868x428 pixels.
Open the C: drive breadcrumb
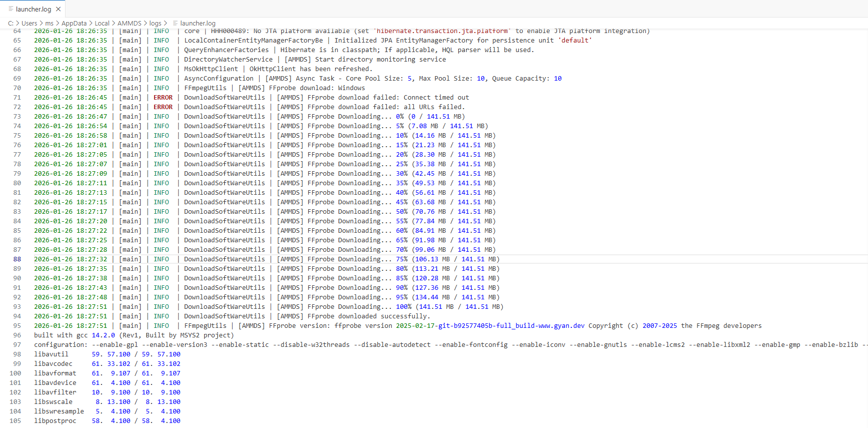point(11,23)
